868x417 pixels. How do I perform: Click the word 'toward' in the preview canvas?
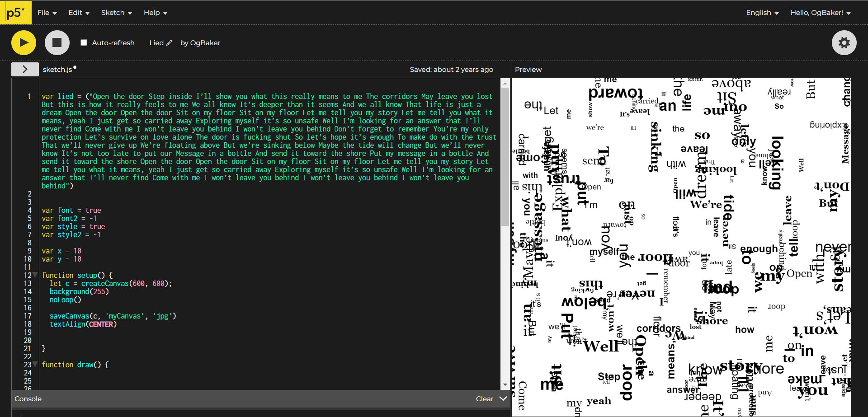pyautogui.click(x=615, y=94)
